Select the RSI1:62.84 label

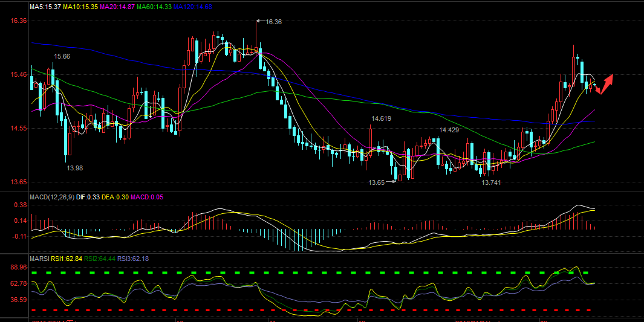[x=66, y=259]
